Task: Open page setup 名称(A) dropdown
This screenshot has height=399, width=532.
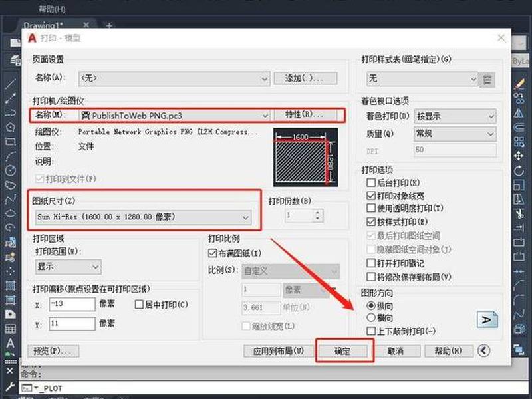Action: pos(174,78)
